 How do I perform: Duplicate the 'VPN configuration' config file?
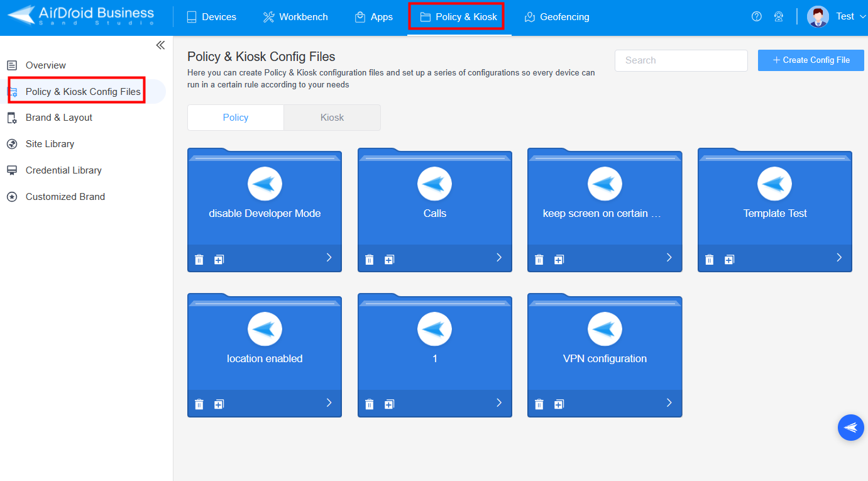(x=559, y=404)
